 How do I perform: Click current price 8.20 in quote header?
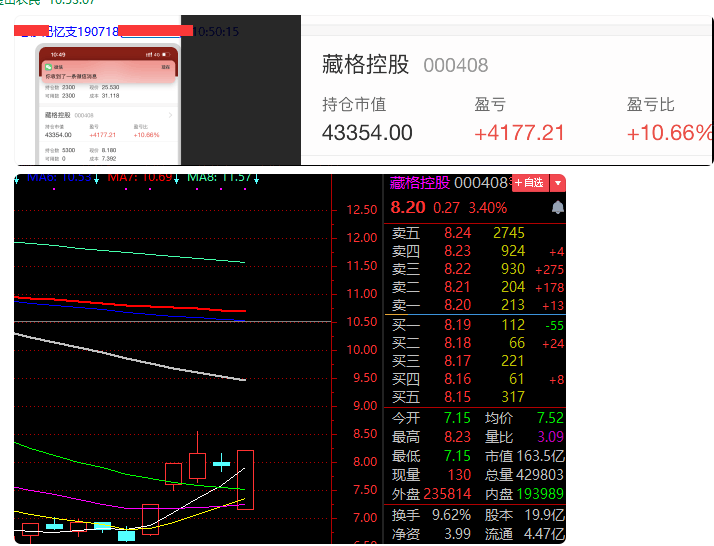pos(408,208)
